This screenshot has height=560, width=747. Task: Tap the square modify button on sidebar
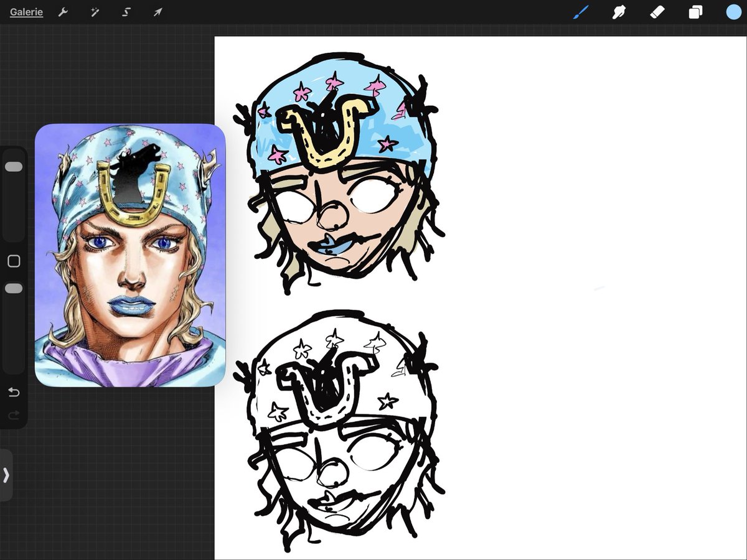click(14, 261)
